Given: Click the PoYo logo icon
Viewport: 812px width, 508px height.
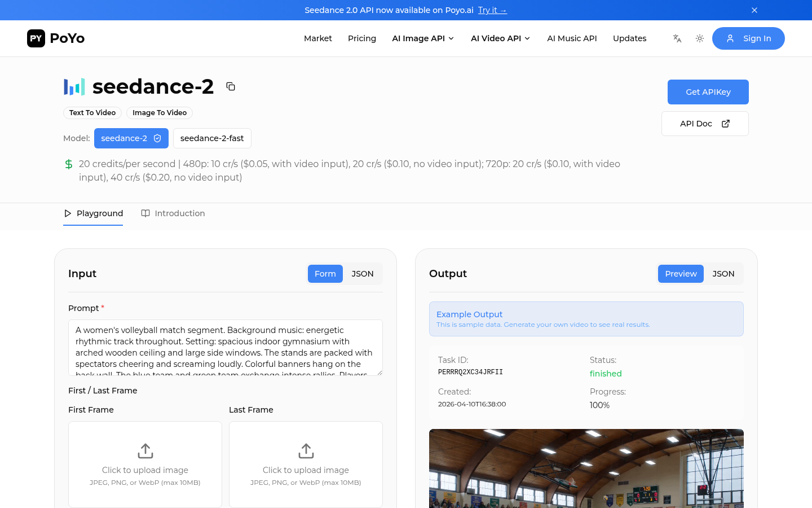Looking at the screenshot, I should (x=36, y=38).
